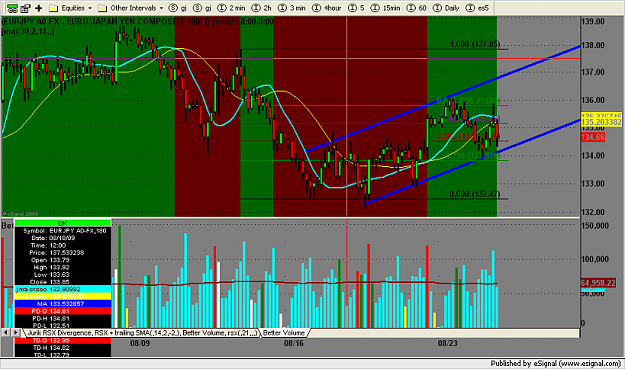Click the yellow jma value row
This screenshot has height=369, width=625.
63,296
